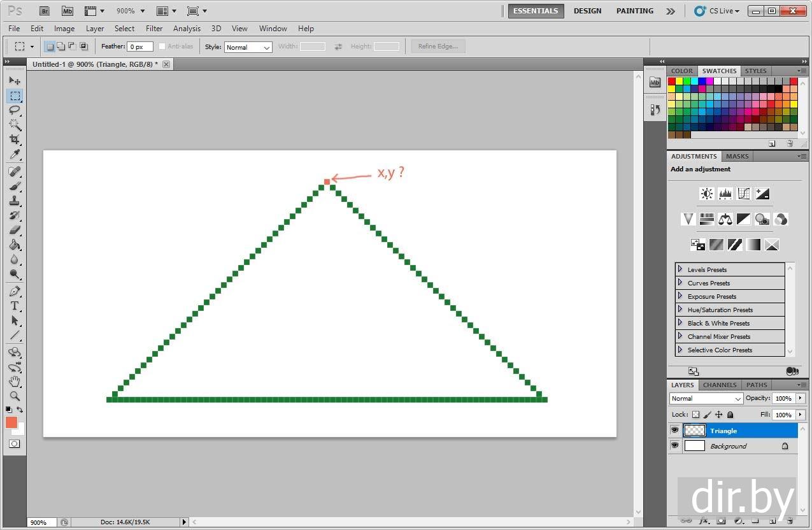Open the layer blend mode dropdown

pyautogui.click(x=706, y=399)
